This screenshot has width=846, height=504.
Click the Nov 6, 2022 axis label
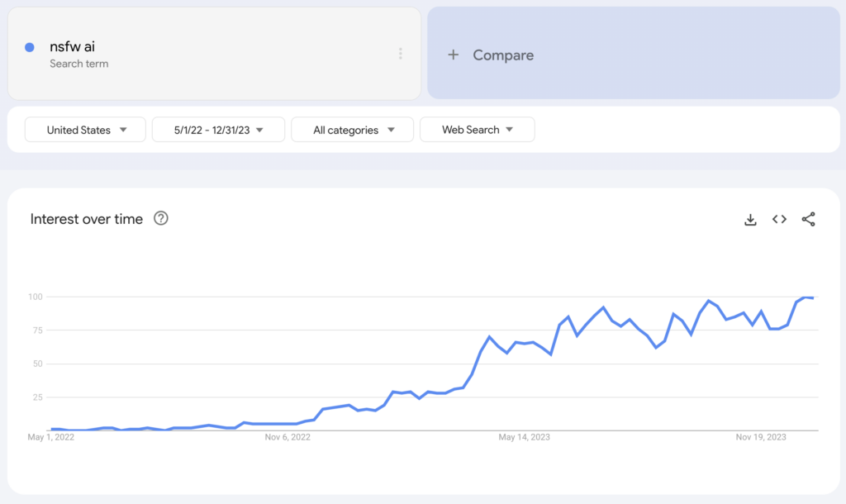(x=288, y=437)
